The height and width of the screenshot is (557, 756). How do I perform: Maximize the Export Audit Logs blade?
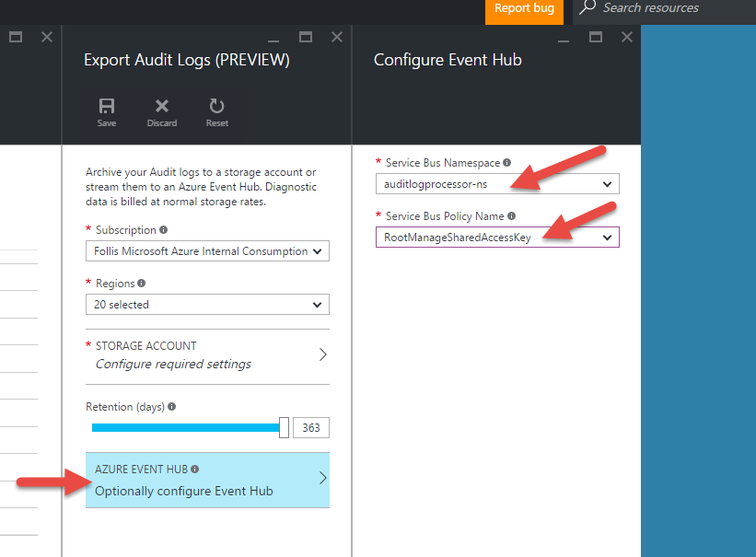[x=305, y=37]
